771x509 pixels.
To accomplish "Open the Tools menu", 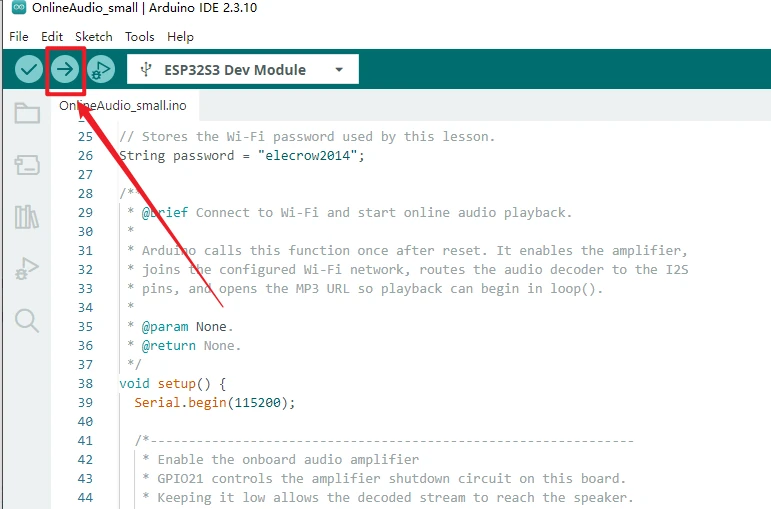I will [140, 37].
